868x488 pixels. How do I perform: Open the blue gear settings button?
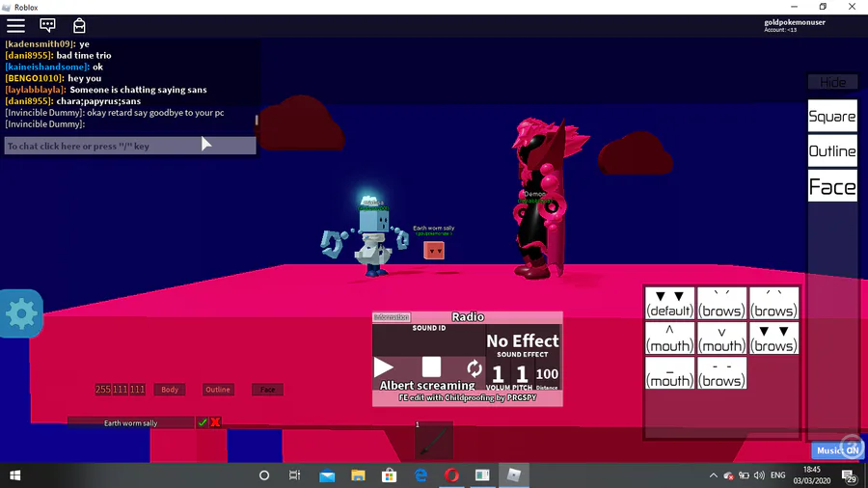point(21,313)
